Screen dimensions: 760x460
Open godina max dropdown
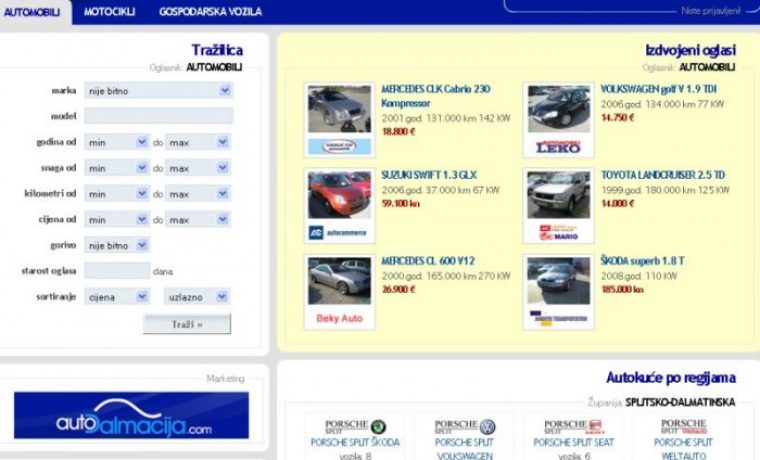(198, 142)
